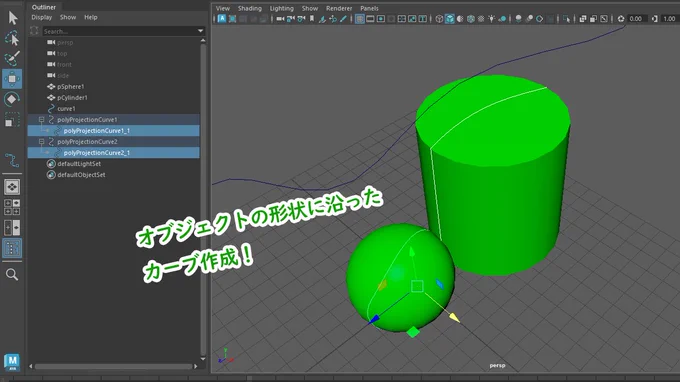This screenshot has height=382, width=680.
Task: Switch to the Rotate tool
Action: coord(12,99)
